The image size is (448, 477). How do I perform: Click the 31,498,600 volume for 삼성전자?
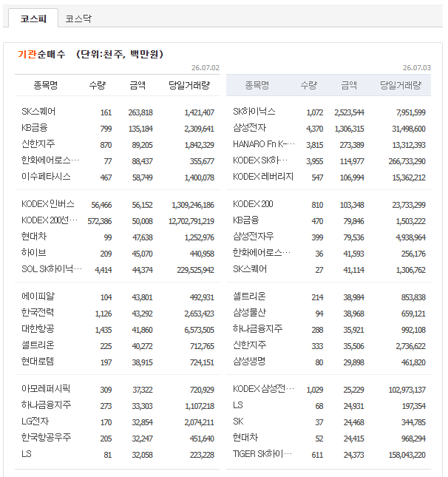pos(409,129)
